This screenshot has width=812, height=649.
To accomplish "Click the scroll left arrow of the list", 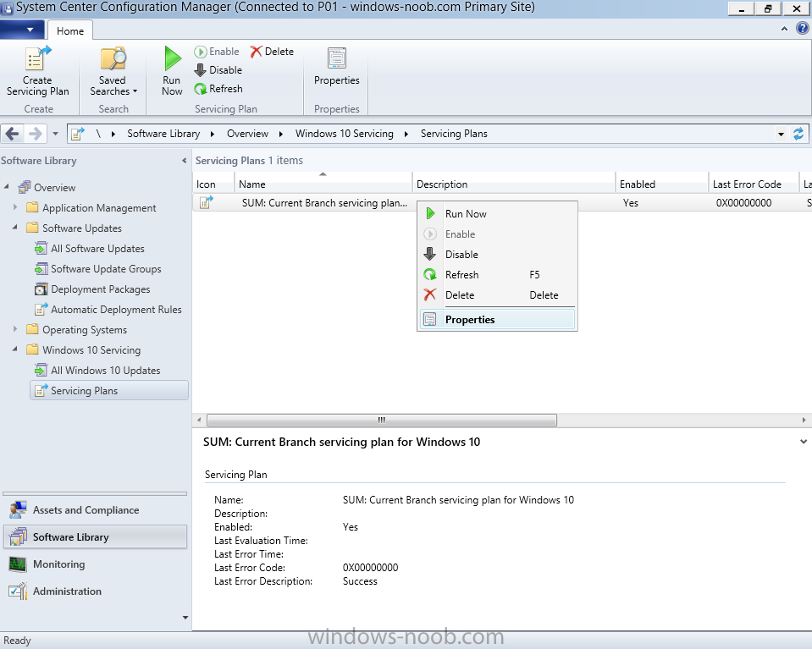I will tap(199, 420).
